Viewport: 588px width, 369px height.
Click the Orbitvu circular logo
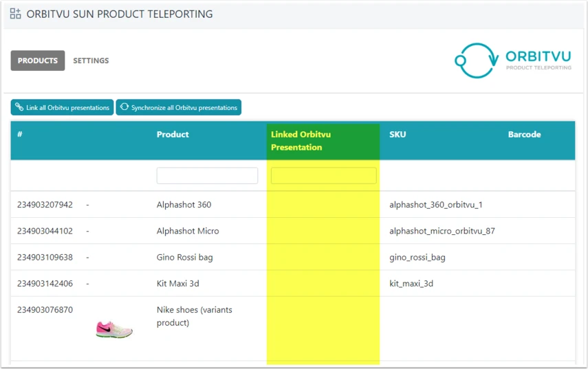point(477,60)
